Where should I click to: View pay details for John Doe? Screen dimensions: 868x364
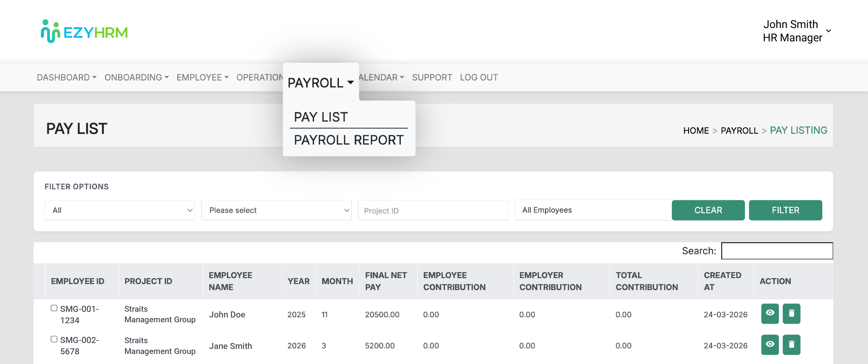(x=770, y=313)
